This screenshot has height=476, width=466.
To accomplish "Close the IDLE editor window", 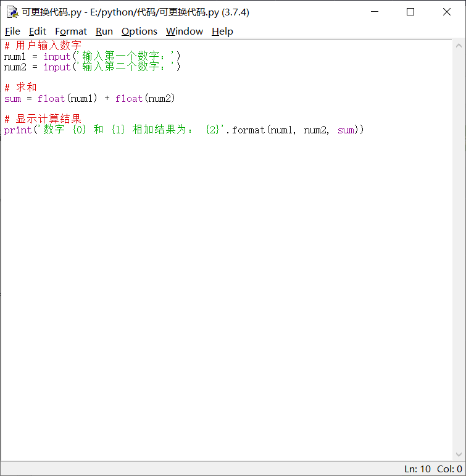I will [x=447, y=12].
